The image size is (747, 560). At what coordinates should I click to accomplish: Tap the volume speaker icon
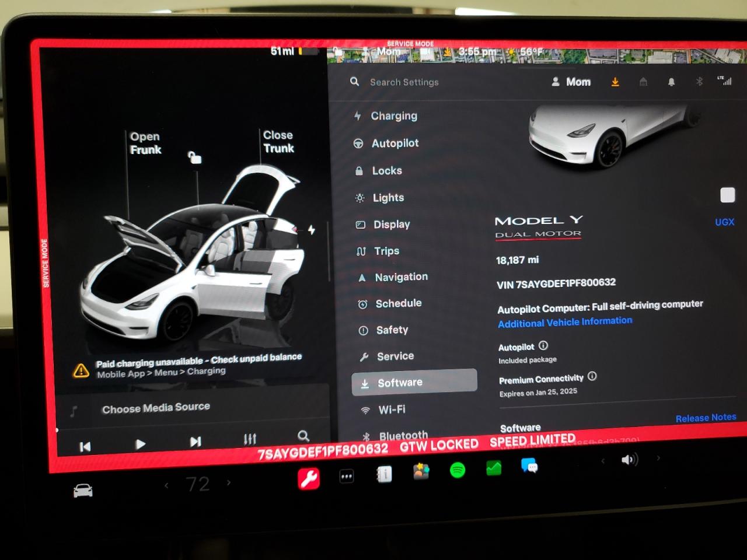coord(629,460)
